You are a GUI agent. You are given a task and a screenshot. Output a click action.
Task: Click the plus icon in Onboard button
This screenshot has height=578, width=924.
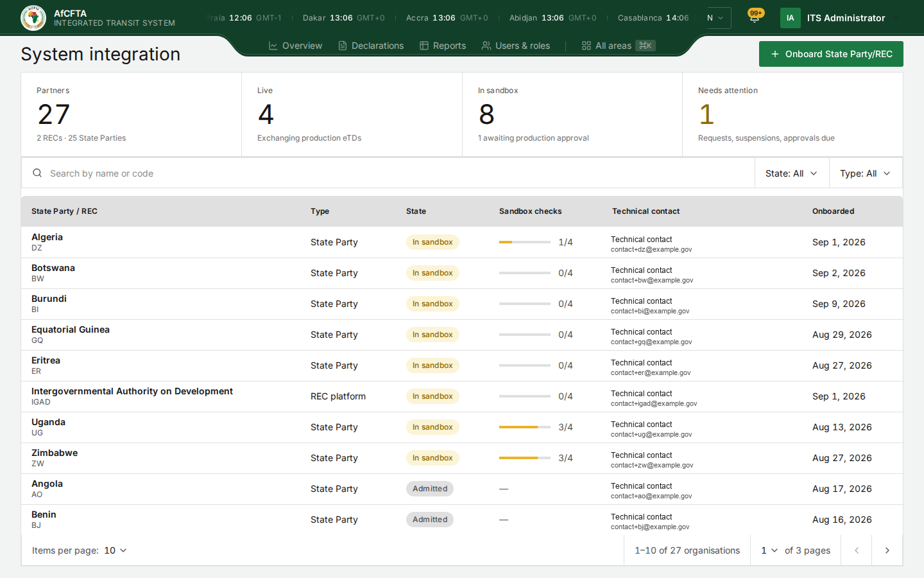(x=775, y=54)
